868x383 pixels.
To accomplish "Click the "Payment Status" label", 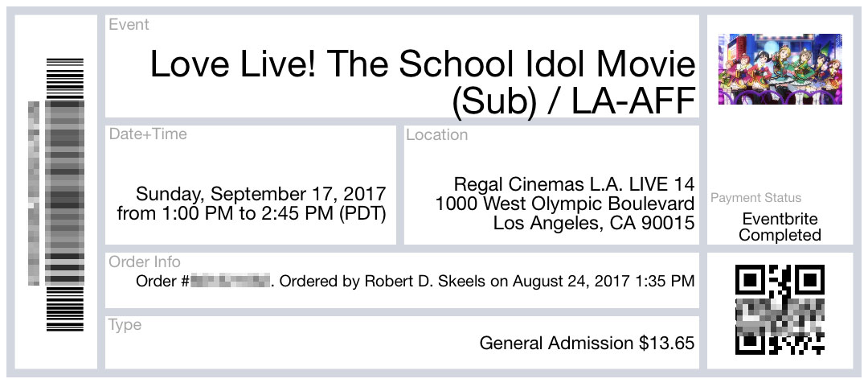I will click(755, 198).
